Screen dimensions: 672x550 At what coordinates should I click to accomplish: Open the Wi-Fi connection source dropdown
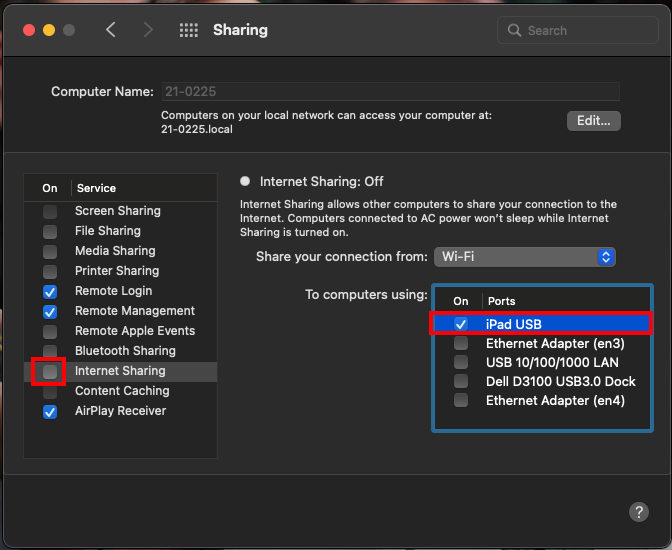point(525,257)
